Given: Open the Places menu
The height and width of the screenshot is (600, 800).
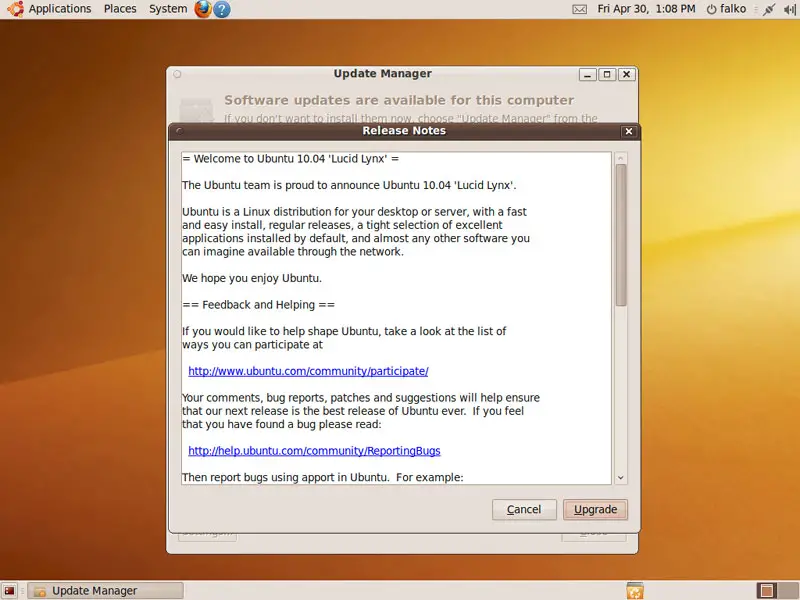Looking at the screenshot, I should tap(120, 9).
